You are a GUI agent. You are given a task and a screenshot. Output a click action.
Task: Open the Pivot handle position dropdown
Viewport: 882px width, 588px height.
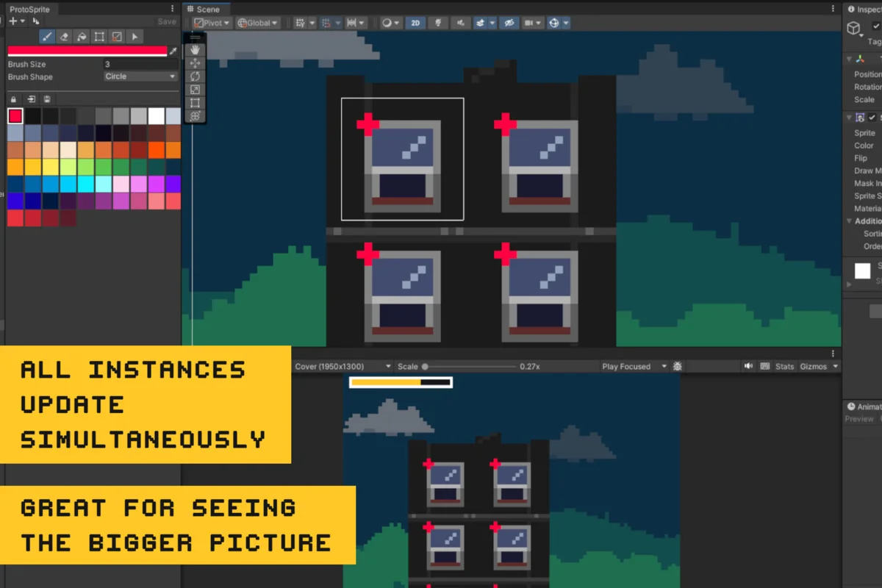click(212, 23)
